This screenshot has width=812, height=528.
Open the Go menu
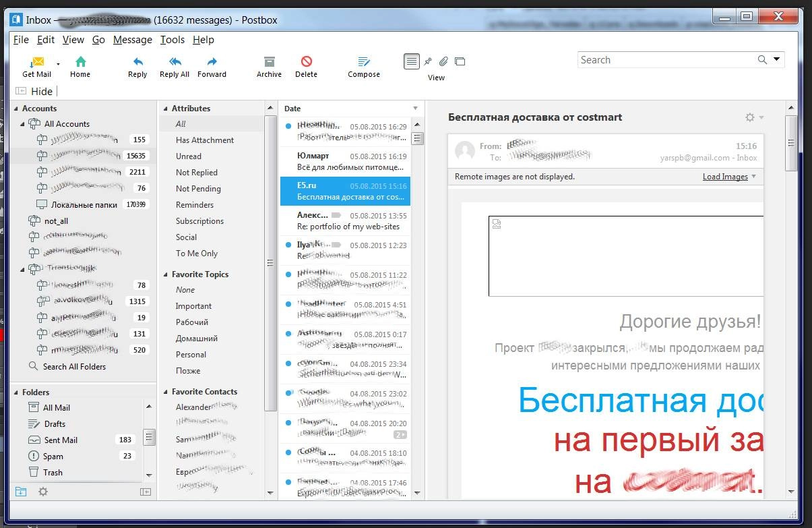[98, 40]
